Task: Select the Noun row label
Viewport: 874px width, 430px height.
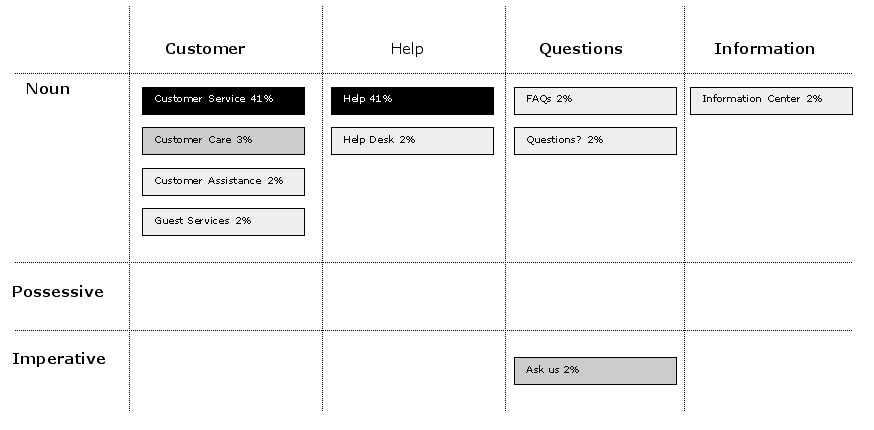Action: (48, 89)
